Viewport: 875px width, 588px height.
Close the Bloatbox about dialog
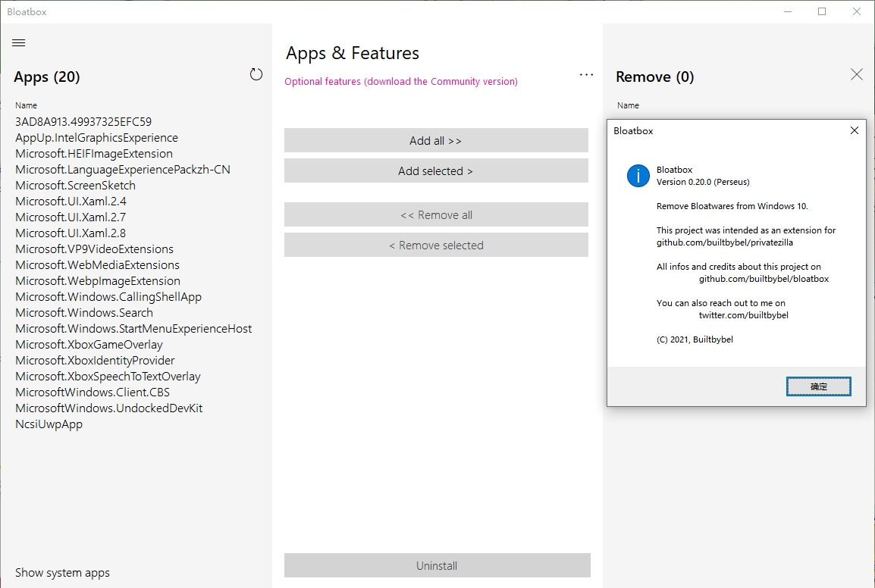pyautogui.click(x=854, y=130)
